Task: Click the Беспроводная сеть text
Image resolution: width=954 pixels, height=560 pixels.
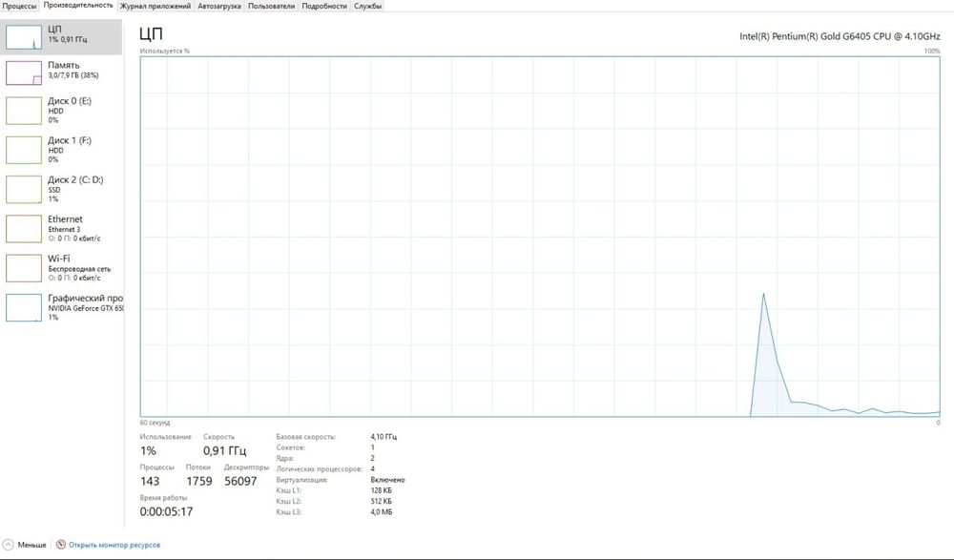Action: coord(79,269)
